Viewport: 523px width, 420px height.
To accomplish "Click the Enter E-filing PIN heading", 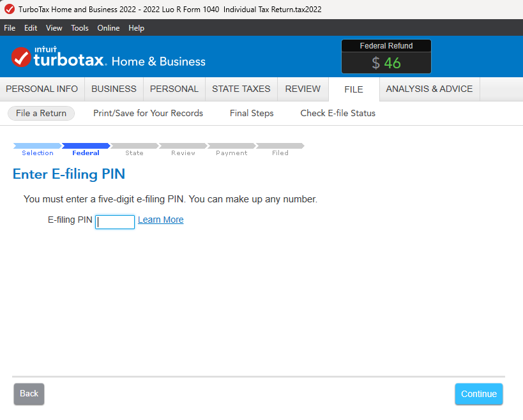I will pos(69,174).
